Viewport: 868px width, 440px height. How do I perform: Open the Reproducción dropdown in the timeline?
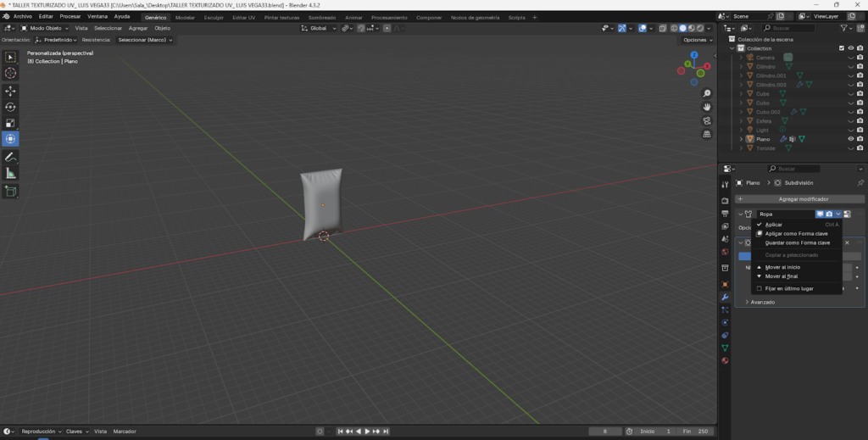41,432
